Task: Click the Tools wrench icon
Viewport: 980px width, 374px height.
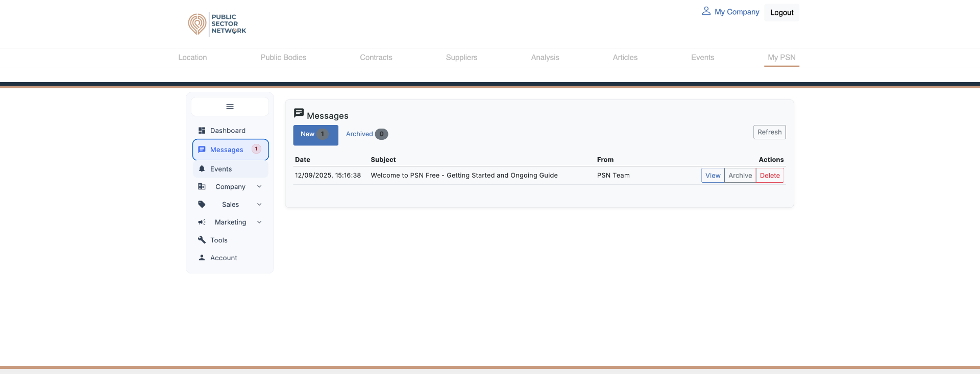Action: [202, 240]
